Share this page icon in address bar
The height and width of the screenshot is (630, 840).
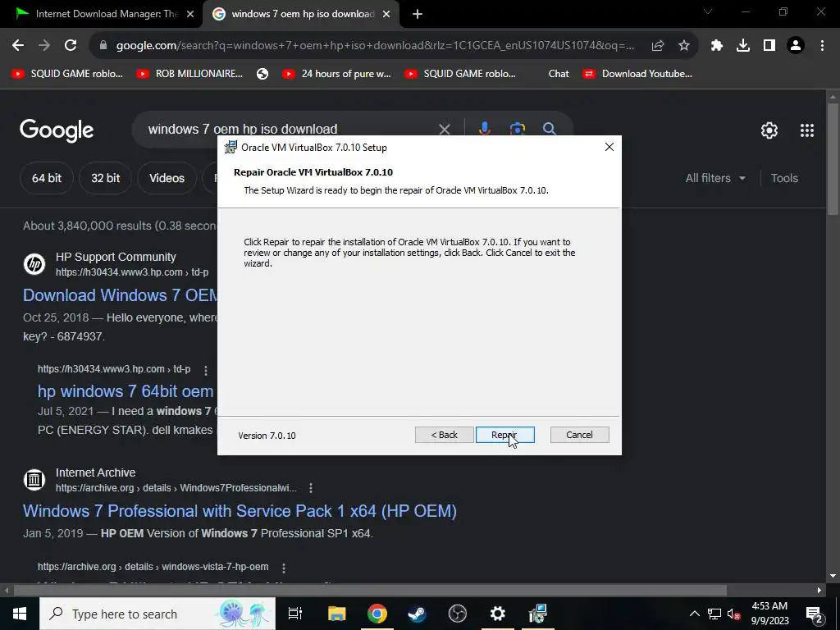coord(658,46)
